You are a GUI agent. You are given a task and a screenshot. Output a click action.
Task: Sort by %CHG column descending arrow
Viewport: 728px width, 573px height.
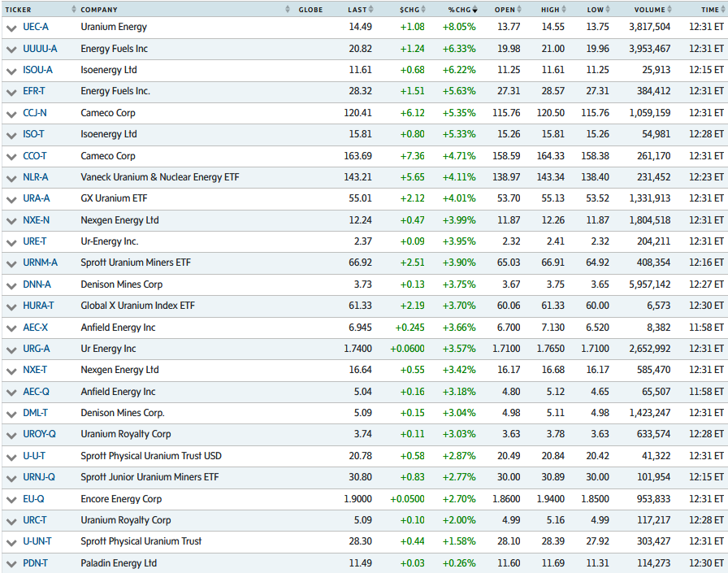(474, 9)
